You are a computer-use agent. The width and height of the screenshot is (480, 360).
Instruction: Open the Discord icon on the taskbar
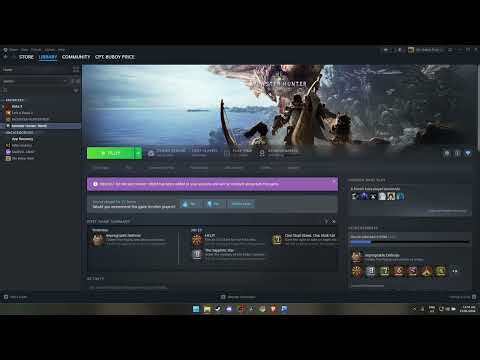pos(229,309)
